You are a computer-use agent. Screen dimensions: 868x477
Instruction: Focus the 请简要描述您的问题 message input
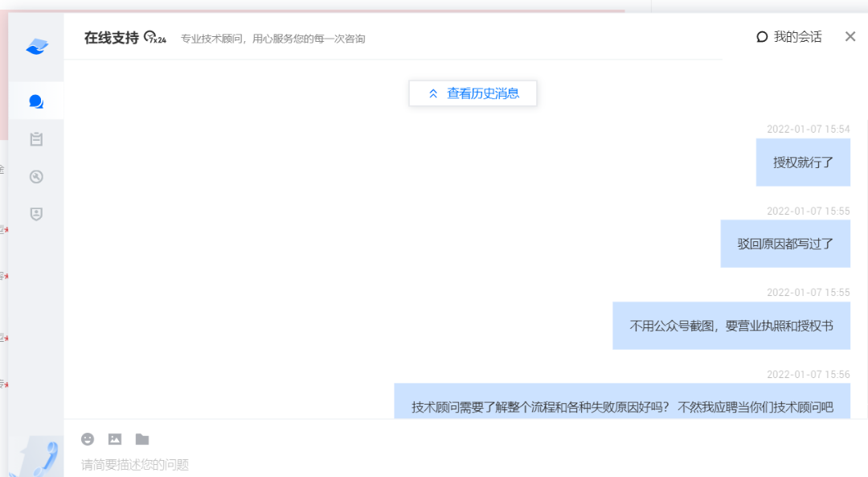321,464
